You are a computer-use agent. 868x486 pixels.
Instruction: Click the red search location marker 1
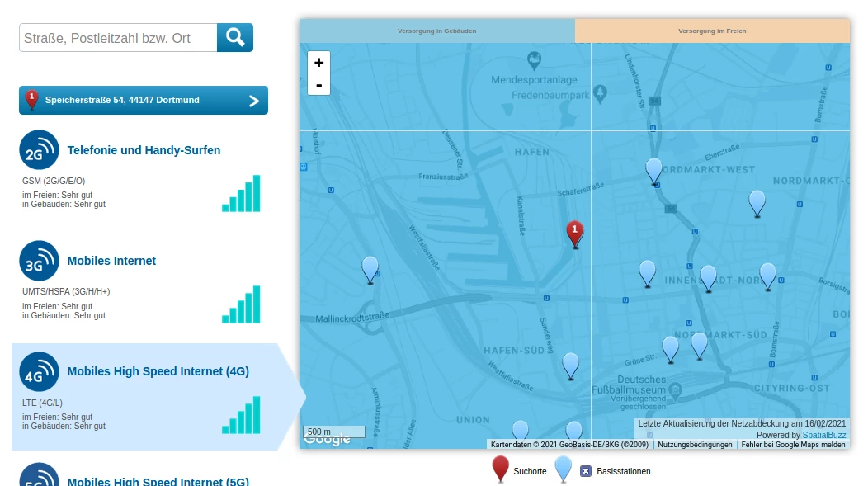tap(575, 234)
